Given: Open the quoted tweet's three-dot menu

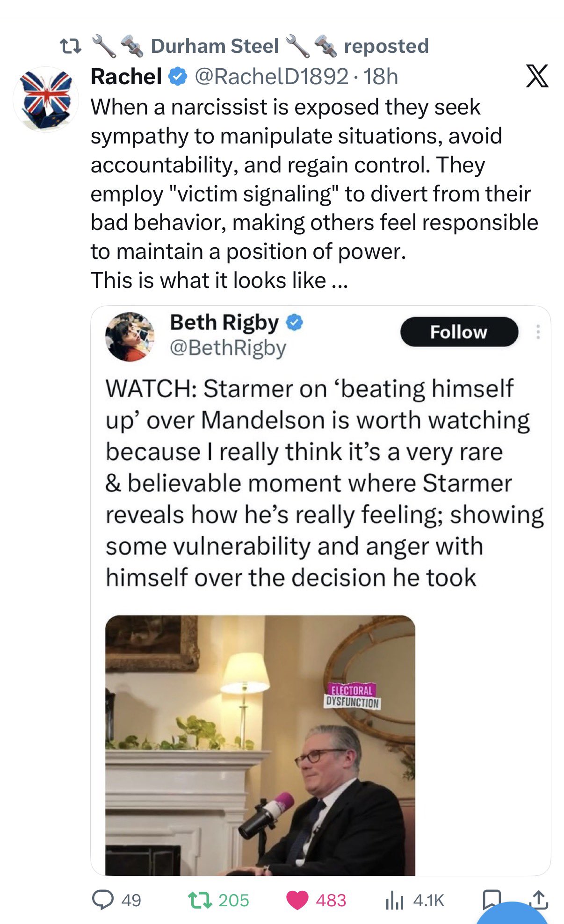Looking at the screenshot, I should pos(538,332).
